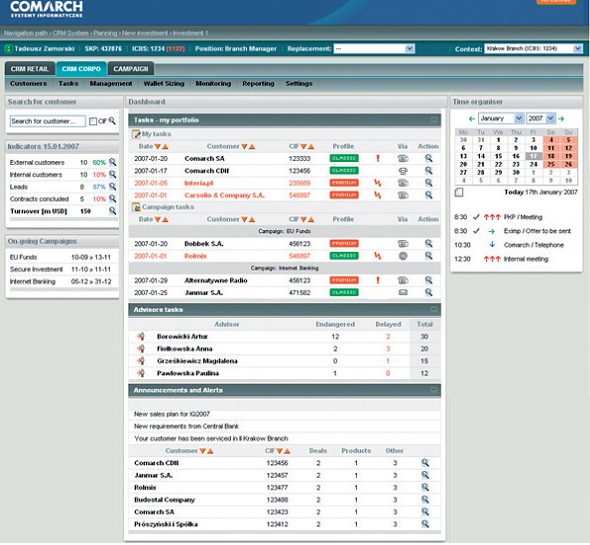Collapse the Advisors tasks panel
This screenshot has height=545, width=590.
(434, 309)
